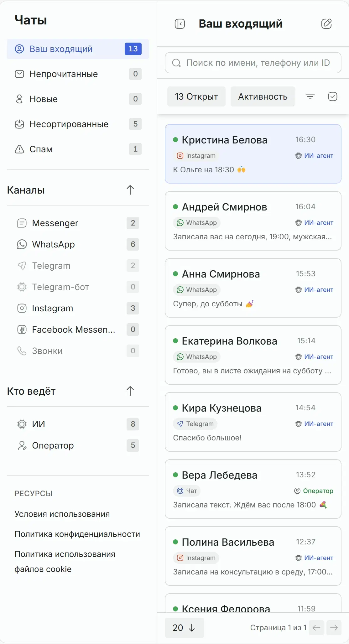Click the ИИ chip icon under Кто ведёт

pyautogui.click(x=22, y=424)
